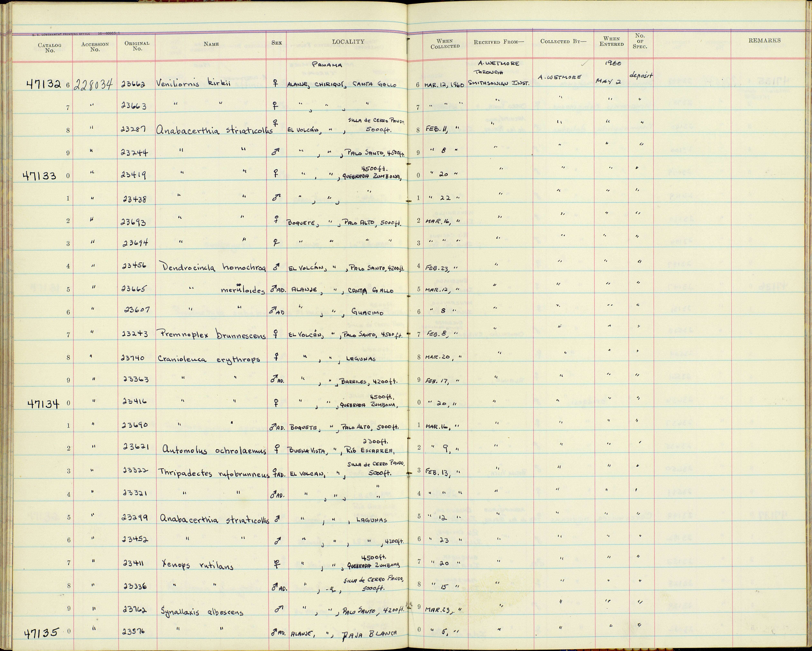Select Synallaxis albescens name entry

pos(202,612)
